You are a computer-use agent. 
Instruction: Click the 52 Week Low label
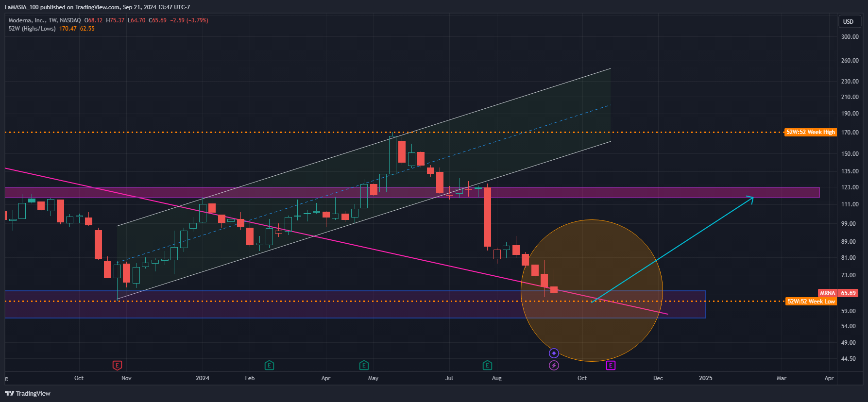[x=811, y=301]
